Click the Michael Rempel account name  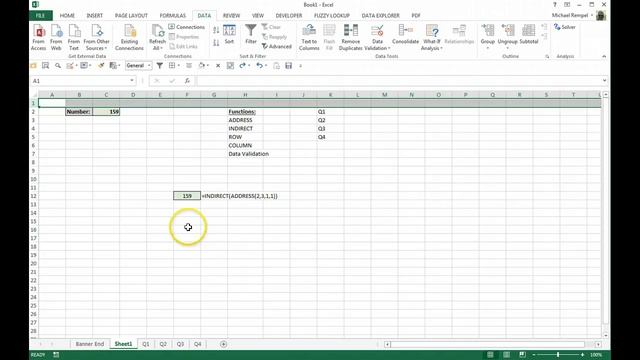(570, 15)
